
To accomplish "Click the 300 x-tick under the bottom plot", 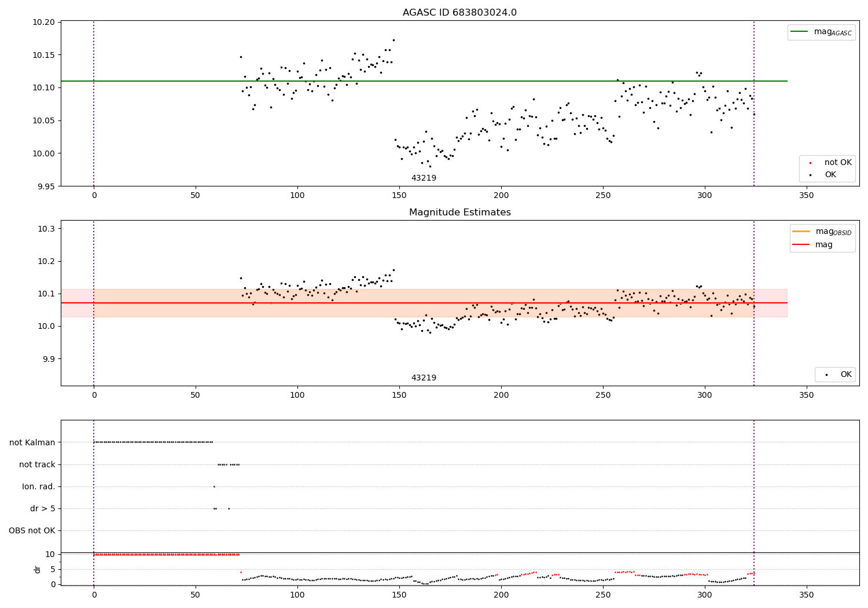I will click(x=705, y=595).
